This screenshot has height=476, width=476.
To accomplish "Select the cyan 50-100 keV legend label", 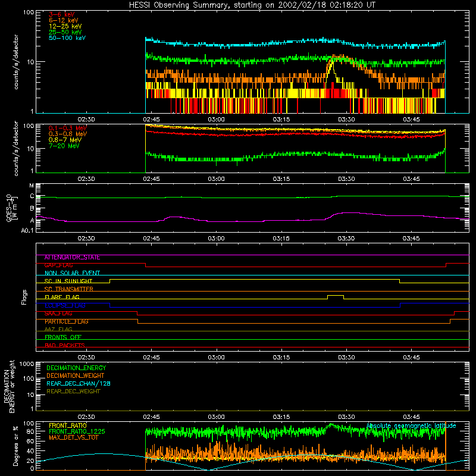I will (67, 38).
